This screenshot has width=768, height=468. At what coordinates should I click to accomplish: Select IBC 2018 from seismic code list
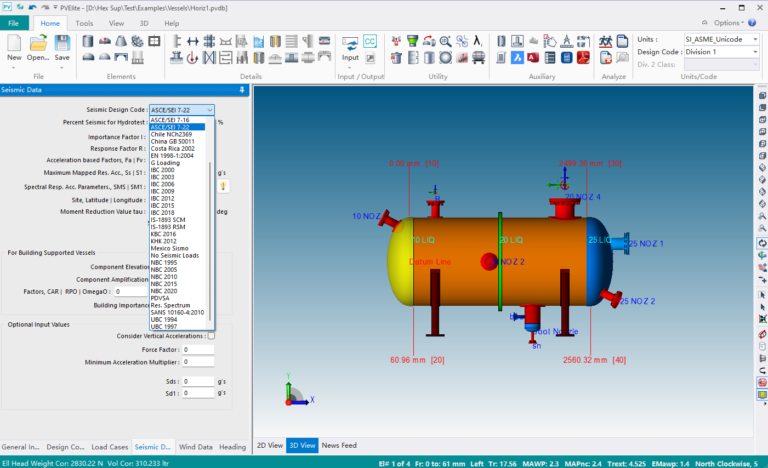pos(163,213)
